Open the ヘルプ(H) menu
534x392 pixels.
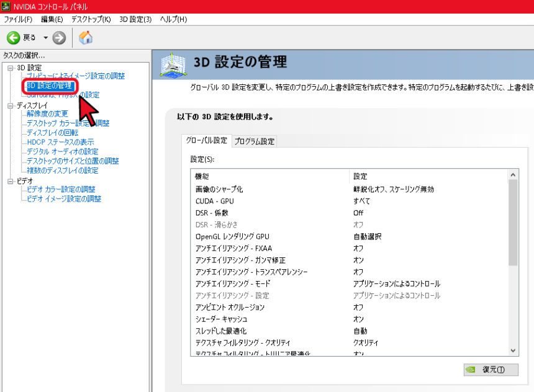pos(174,19)
